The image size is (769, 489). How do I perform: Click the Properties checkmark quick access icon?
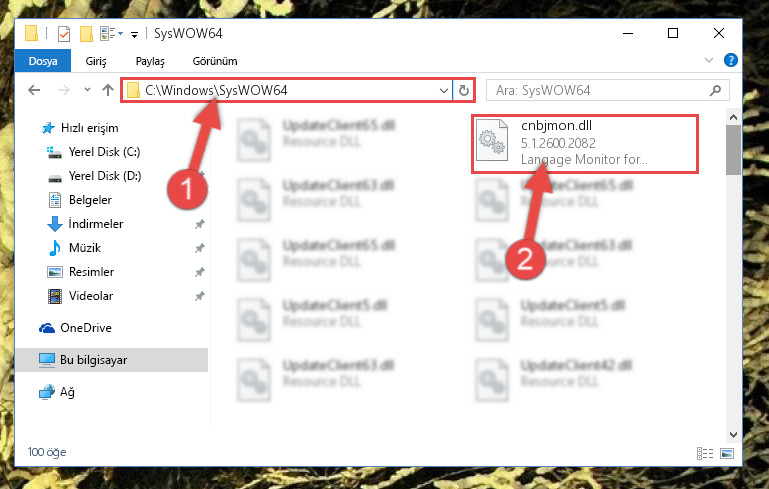(64, 34)
